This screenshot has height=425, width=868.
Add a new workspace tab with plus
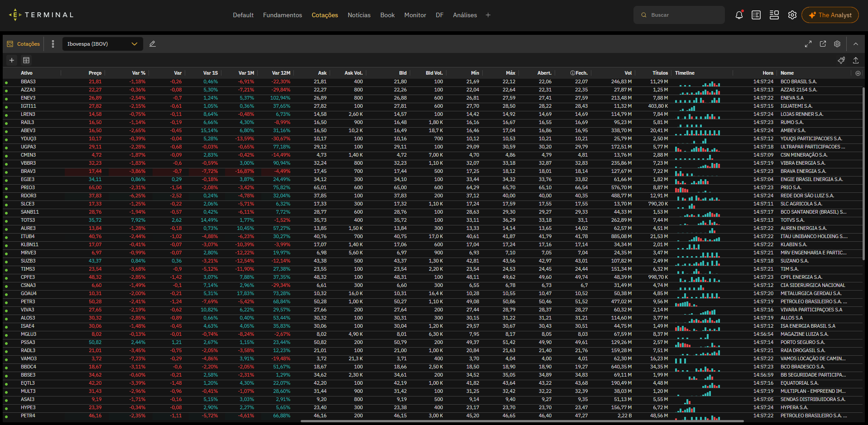[x=488, y=15]
